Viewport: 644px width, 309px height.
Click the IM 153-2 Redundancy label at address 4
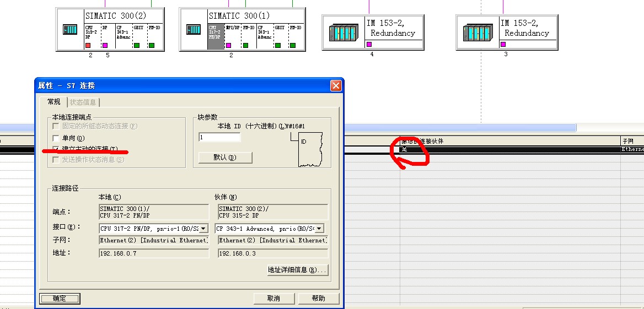(x=390, y=28)
